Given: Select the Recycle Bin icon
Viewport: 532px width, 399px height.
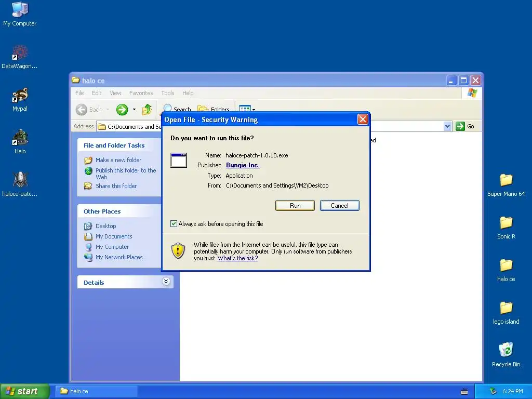Looking at the screenshot, I should pyautogui.click(x=506, y=354).
